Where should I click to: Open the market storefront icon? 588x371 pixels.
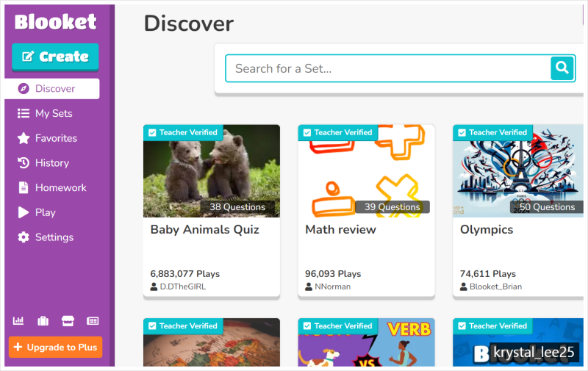[x=68, y=321]
